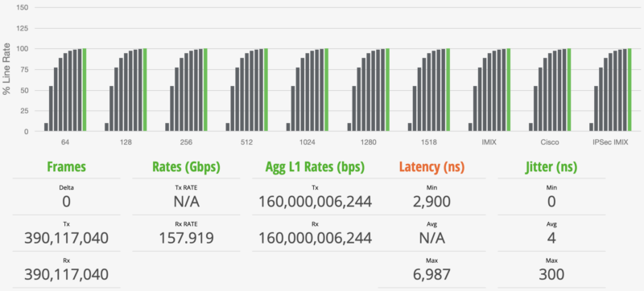Select the Tx RATE value N/A
644x291 pixels.
click(187, 202)
